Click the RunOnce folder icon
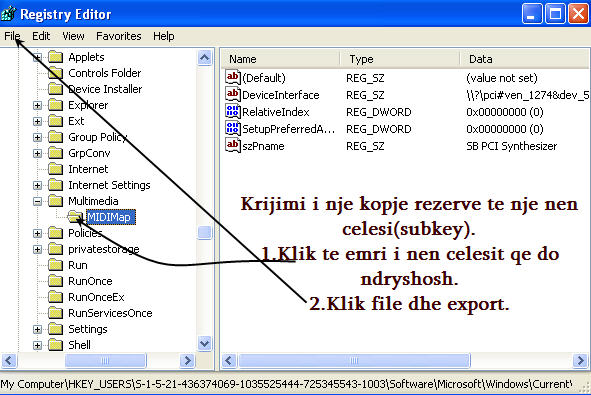Viewport: 591px width, 395px height. click(55, 281)
